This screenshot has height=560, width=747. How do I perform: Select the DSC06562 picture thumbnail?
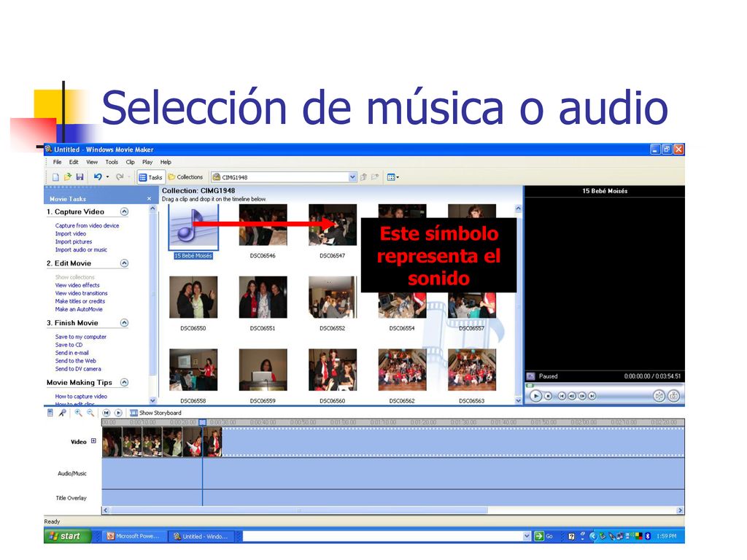pyautogui.click(x=402, y=370)
